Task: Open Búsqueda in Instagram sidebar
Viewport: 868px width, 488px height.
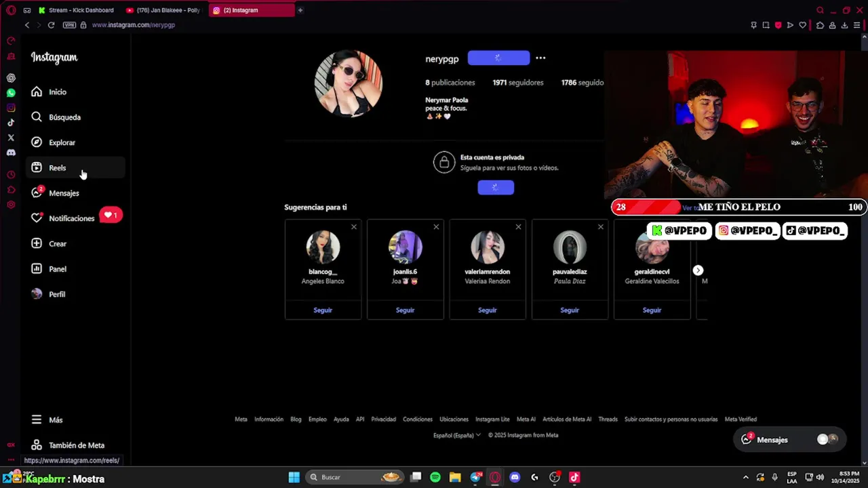Action: (x=75, y=117)
